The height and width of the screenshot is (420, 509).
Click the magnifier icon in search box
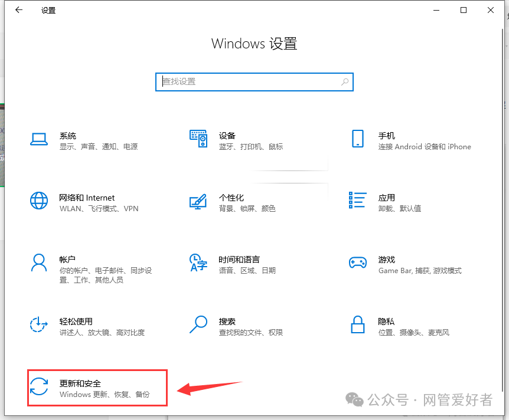point(345,82)
